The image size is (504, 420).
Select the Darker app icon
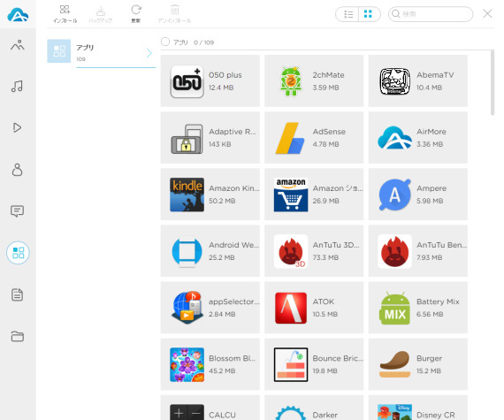tap(291, 413)
